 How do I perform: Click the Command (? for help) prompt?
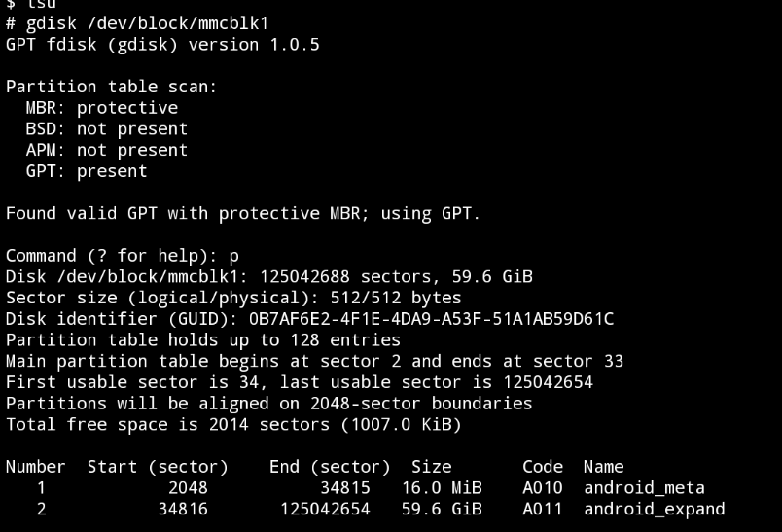123,257
